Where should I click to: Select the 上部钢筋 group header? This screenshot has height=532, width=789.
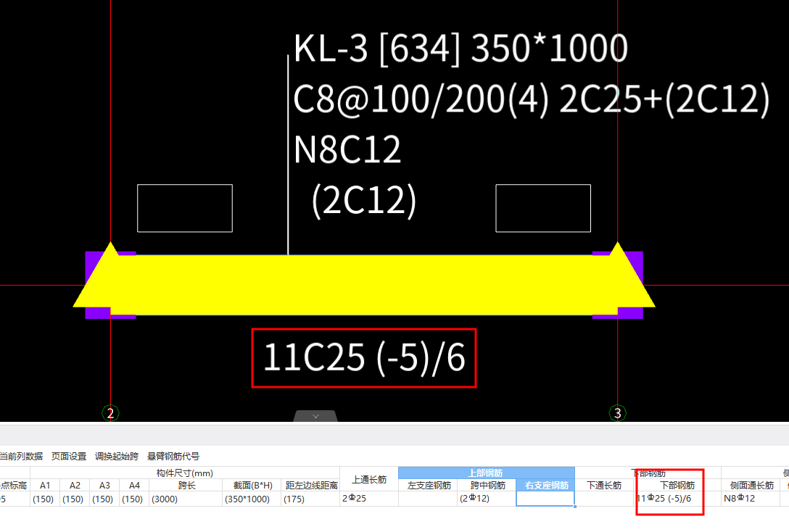[x=486, y=473]
